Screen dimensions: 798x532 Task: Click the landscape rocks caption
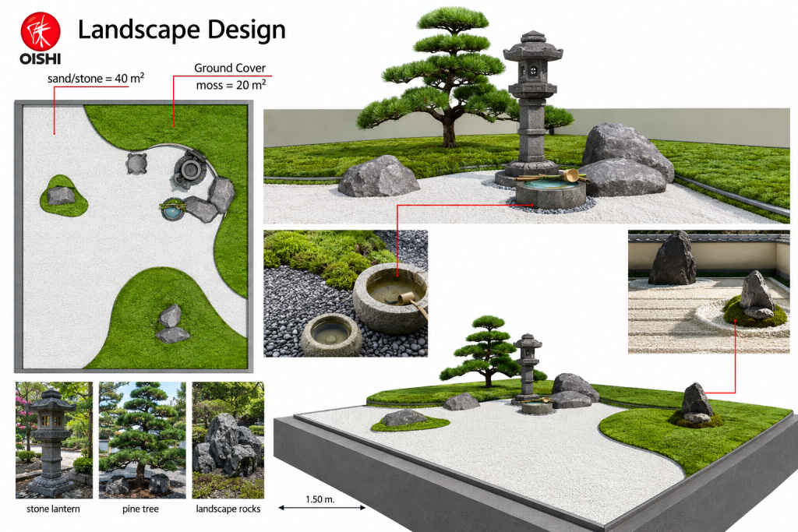tap(228, 509)
